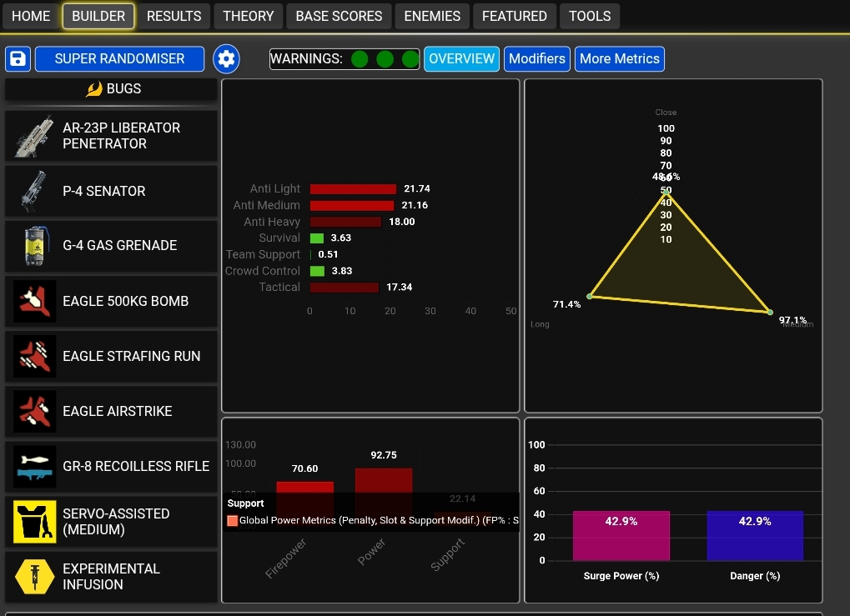The image size is (850, 616).
Task: Select the SERVO-ASSISTED (MEDIUM) armor slot
Action: pos(111,521)
